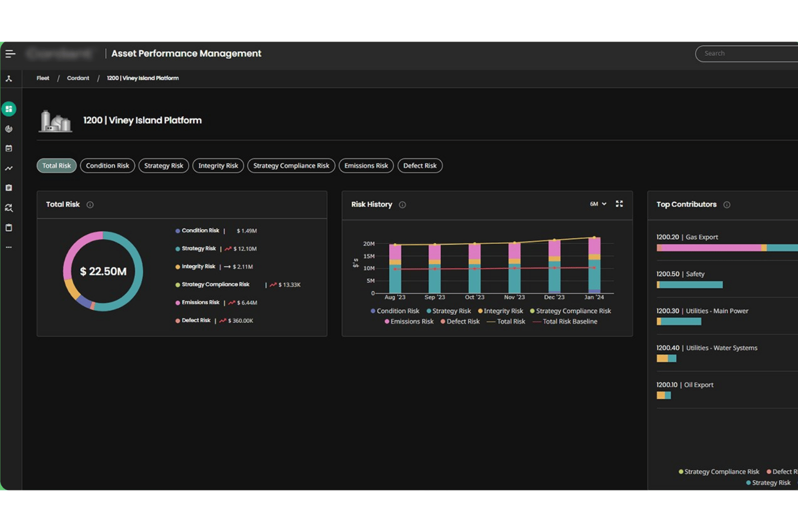Image resolution: width=798 pixels, height=532 pixels.
Task: Toggle Strategy Risk in Top Contributors legend
Action: click(x=768, y=483)
